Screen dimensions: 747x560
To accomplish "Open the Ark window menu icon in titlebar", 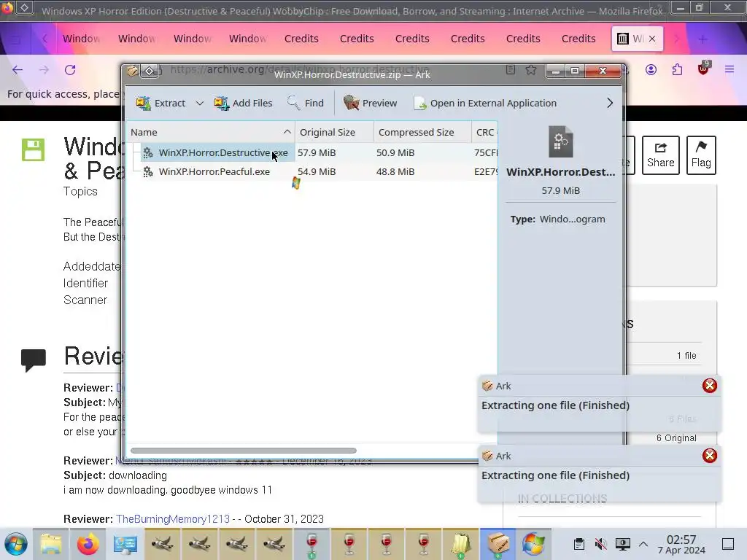I will [x=132, y=71].
